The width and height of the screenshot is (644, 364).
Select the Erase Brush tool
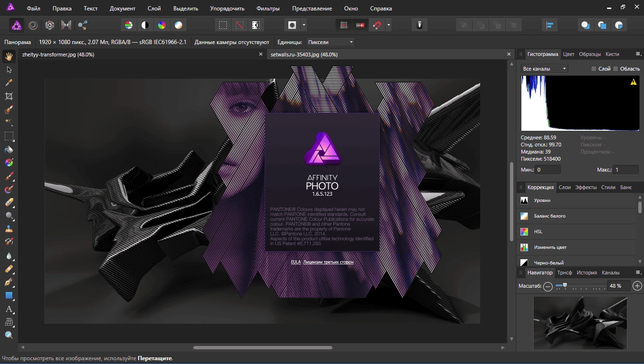pos(9,202)
